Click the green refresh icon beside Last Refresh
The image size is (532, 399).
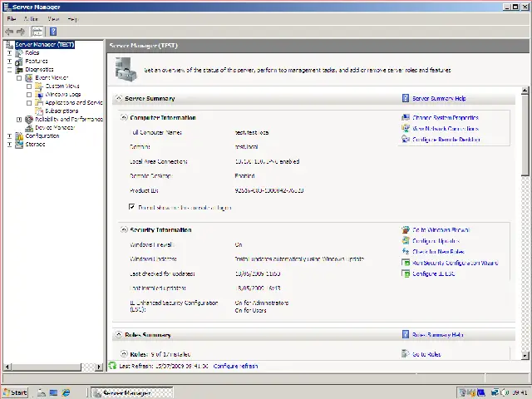[x=112, y=366]
